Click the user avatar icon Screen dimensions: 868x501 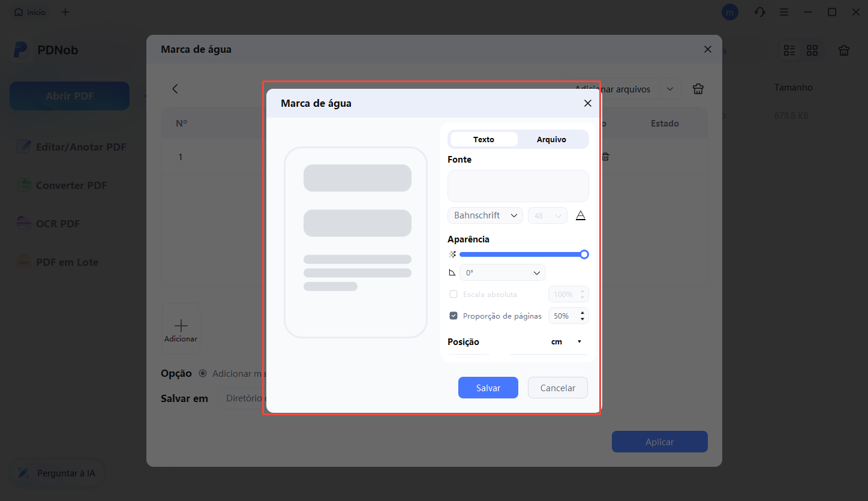click(729, 12)
